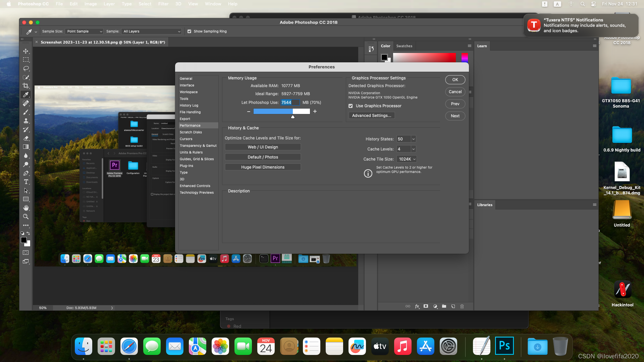The image size is (644, 362).
Task: Select the Horizontal Type tool
Action: click(26, 182)
